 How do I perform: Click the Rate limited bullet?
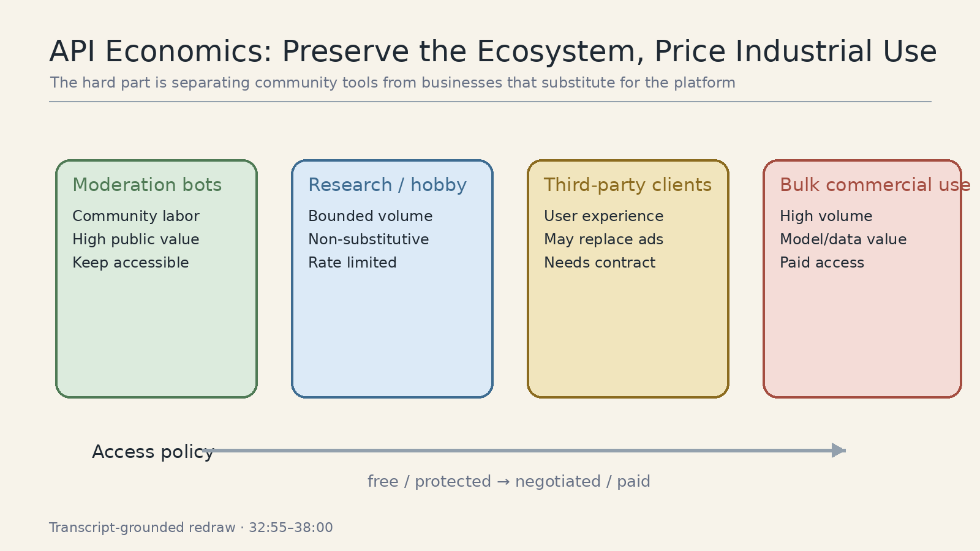[x=352, y=263]
